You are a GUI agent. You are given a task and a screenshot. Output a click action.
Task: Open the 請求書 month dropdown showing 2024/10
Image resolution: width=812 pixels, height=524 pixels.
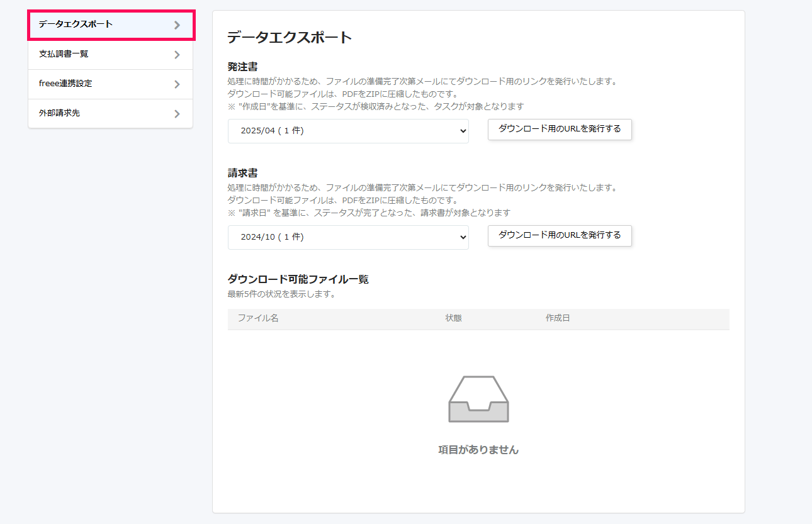click(348, 237)
